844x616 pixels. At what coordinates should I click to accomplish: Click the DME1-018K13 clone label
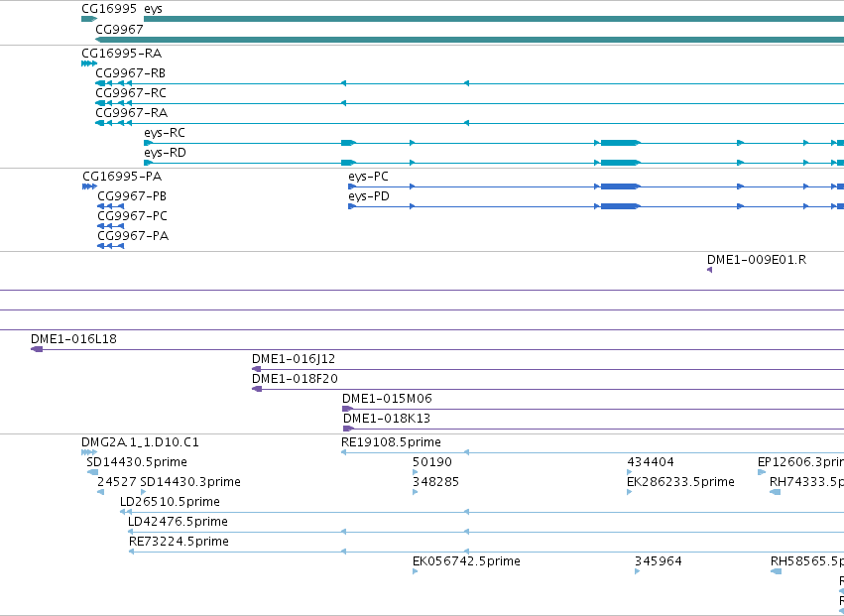pyautogui.click(x=387, y=419)
